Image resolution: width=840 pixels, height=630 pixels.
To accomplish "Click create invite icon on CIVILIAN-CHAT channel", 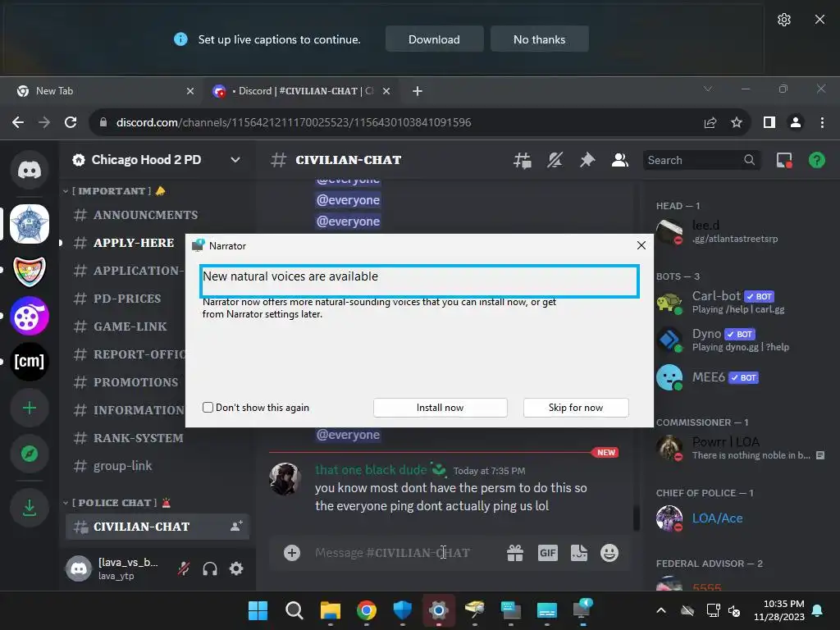I will pyautogui.click(x=236, y=526).
